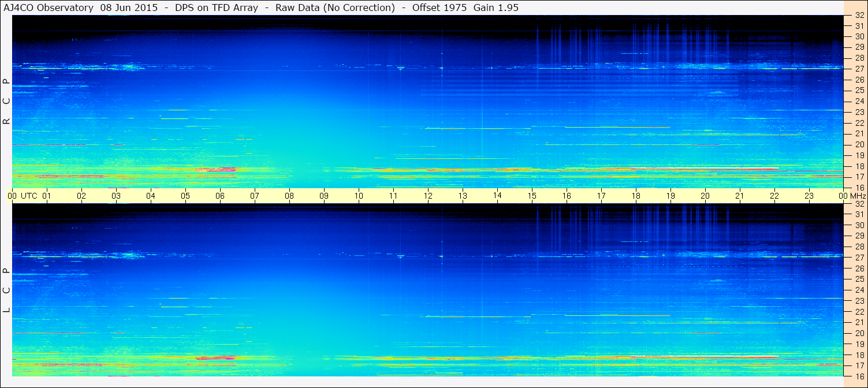Select the 27 MHz tick on upper scale

[859, 69]
